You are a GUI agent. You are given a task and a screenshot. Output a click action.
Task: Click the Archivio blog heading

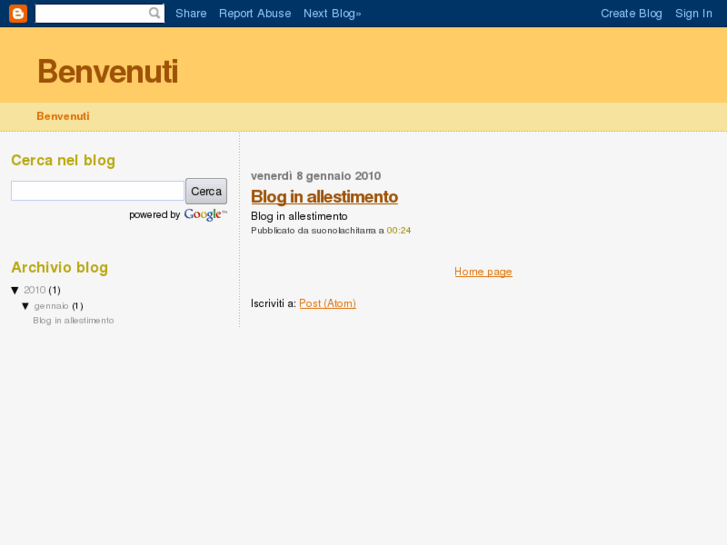(60, 268)
